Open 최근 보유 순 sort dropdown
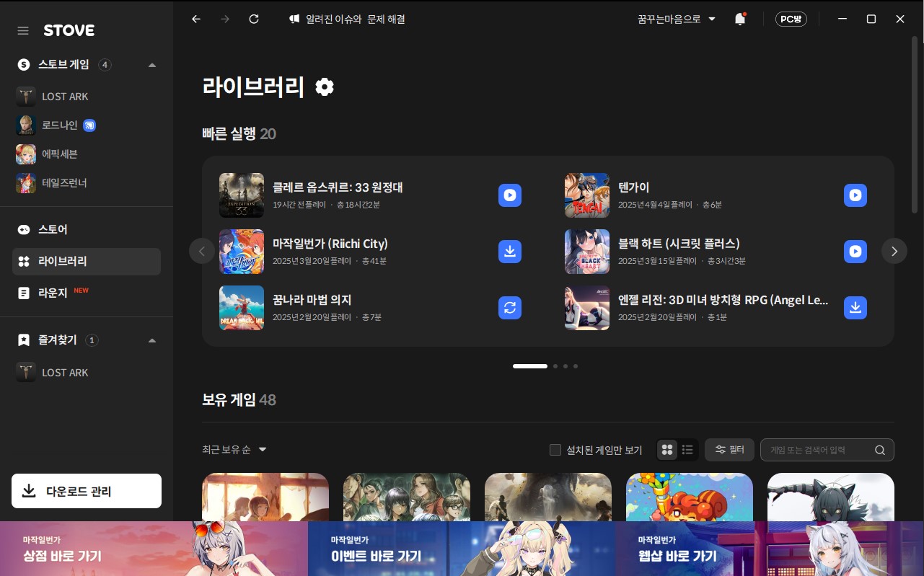924x576 pixels. click(x=234, y=450)
